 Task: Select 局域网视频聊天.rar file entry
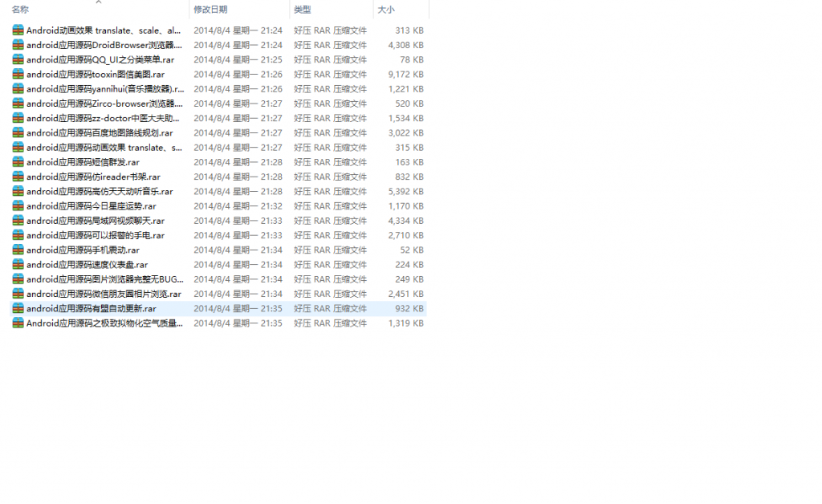click(x=95, y=221)
